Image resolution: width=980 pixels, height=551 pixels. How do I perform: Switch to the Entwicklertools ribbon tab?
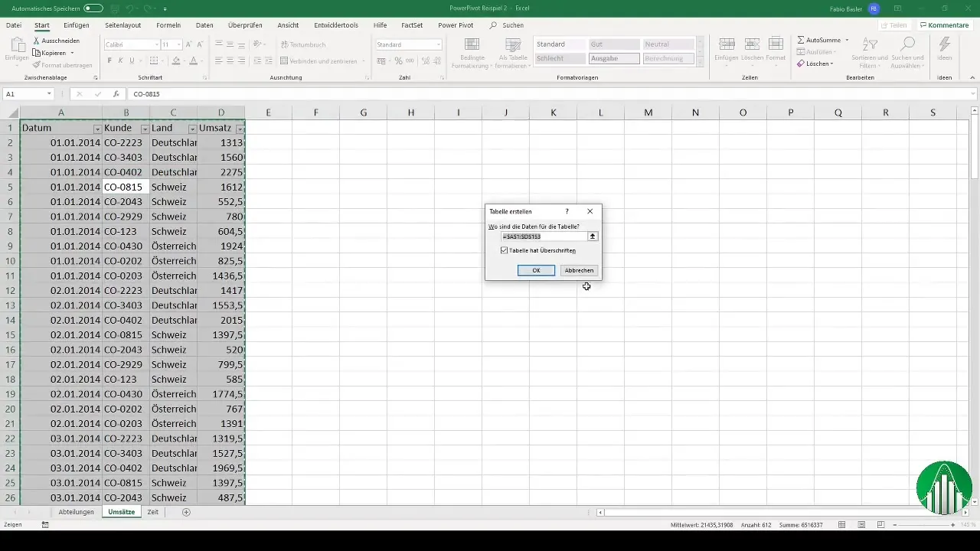click(335, 25)
